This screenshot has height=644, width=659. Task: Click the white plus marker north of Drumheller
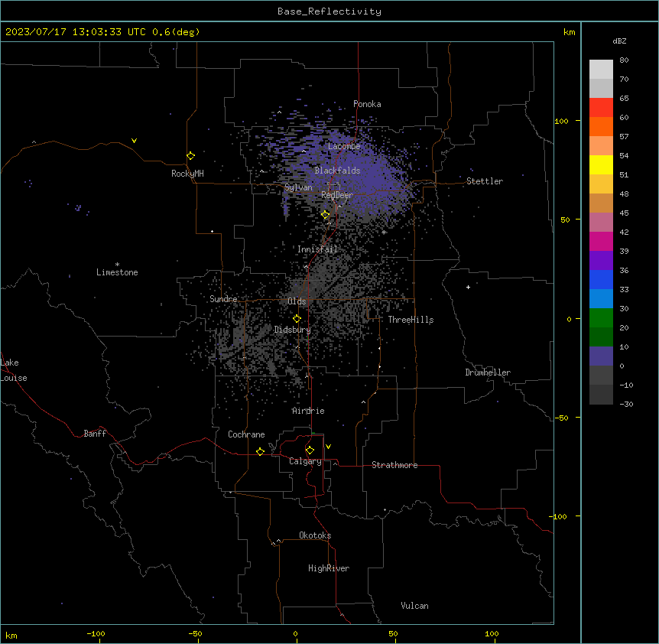(468, 287)
